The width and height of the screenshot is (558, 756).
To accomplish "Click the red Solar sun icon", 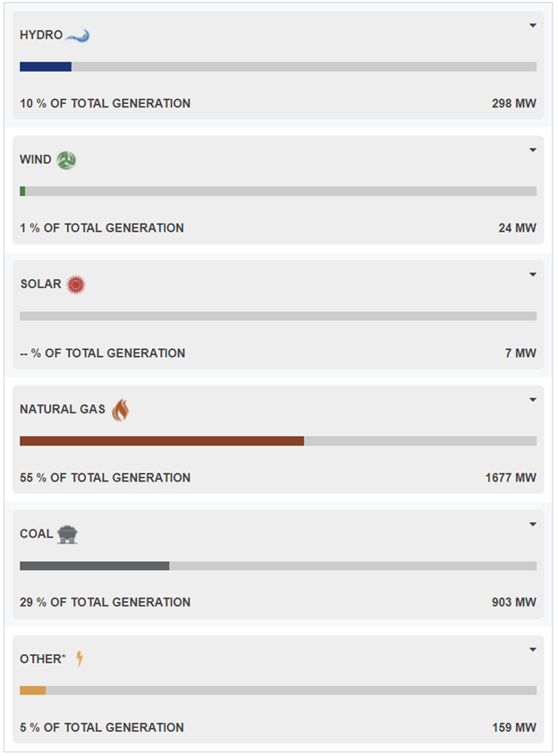I will 76,285.
